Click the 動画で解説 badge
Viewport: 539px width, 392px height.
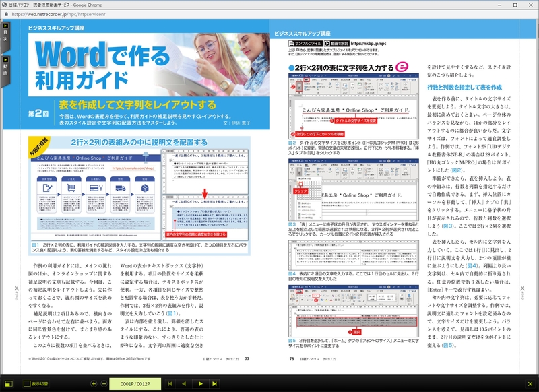pyautogui.click(x=336, y=44)
